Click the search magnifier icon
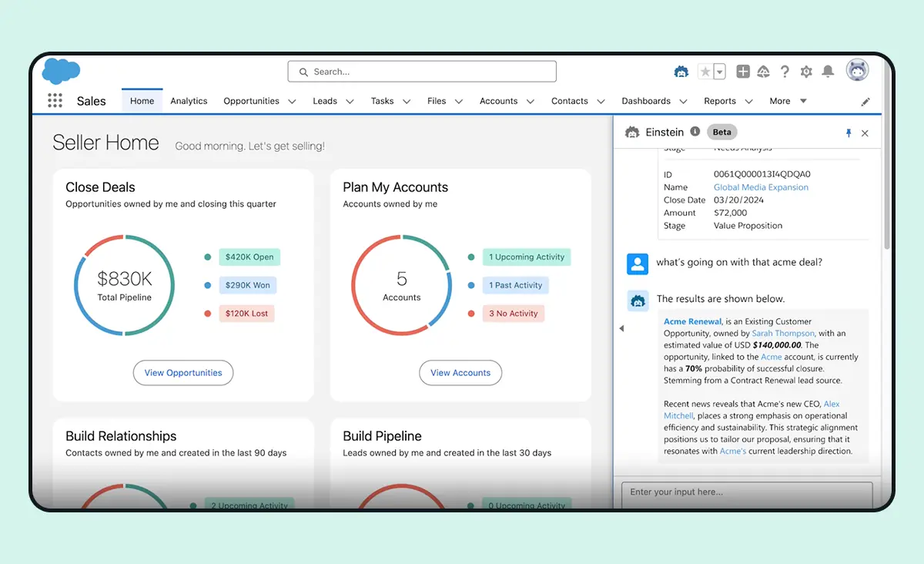 click(x=303, y=72)
